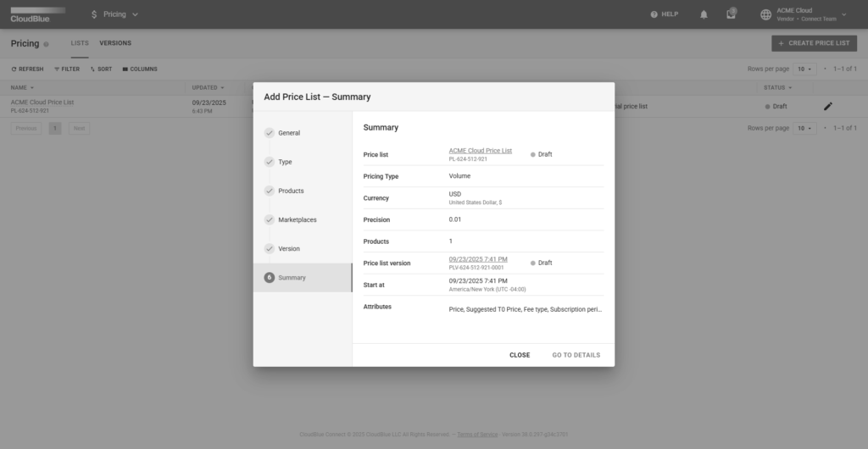The width and height of the screenshot is (868, 449).
Task: Click the Go To Details button
Action: [x=576, y=355]
